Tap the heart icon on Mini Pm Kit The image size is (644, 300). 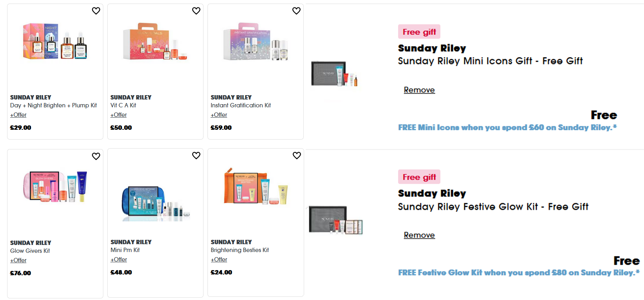point(196,156)
